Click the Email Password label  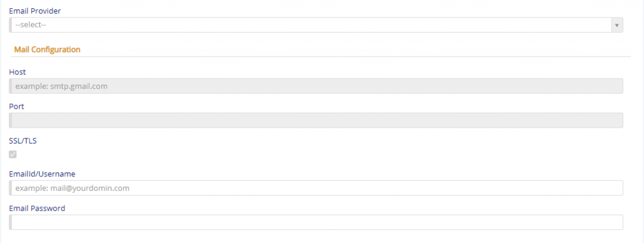(x=37, y=208)
